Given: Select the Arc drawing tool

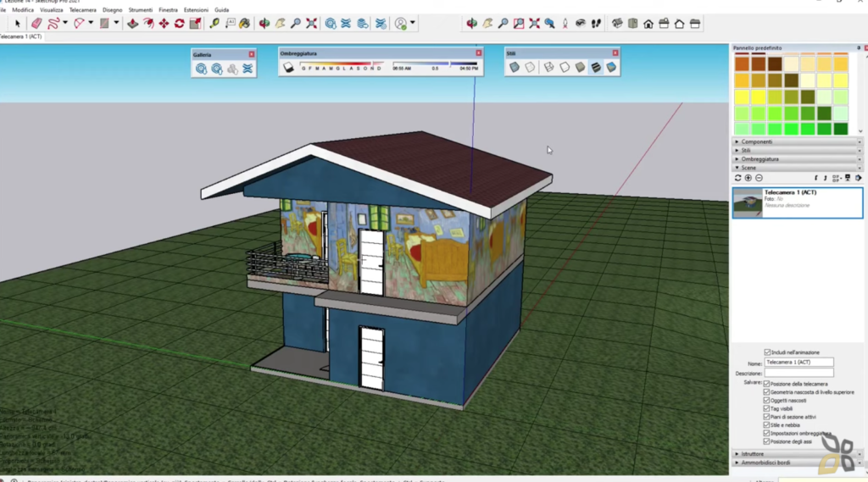Looking at the screenshot, I should (x=79, y=23).
